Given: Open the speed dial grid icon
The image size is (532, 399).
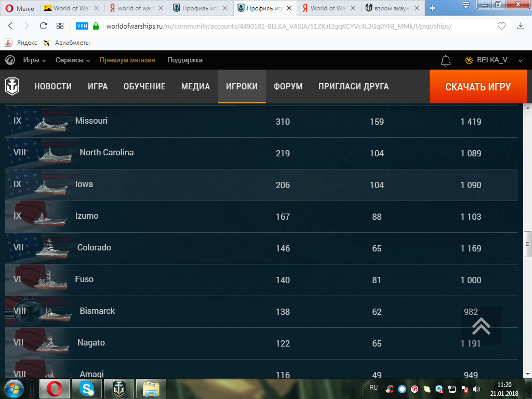Looking at the screenshot, I should (60, 26).
